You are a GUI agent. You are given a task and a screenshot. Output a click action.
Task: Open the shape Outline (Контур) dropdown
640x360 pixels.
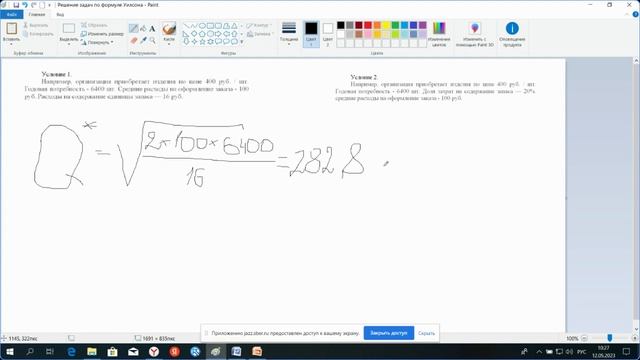259,25
